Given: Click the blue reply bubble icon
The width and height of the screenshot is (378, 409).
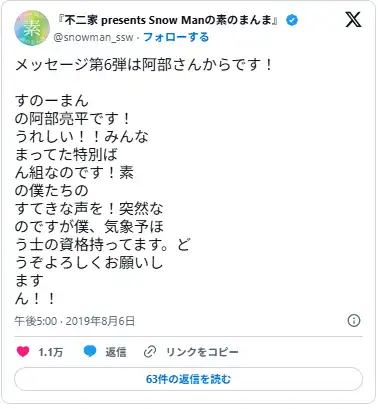Looking at the screenshot, I should click(x=90, y=352).
